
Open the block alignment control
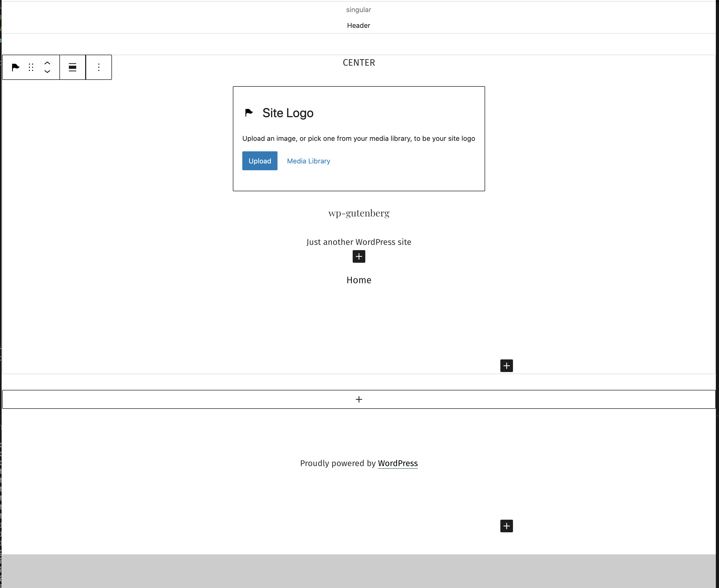pos(73,68)
